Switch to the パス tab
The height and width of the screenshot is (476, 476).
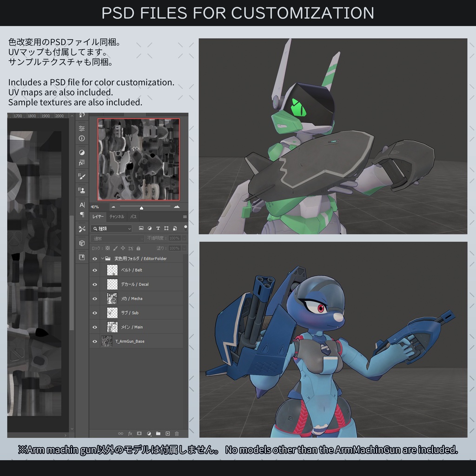coord(133,217)
